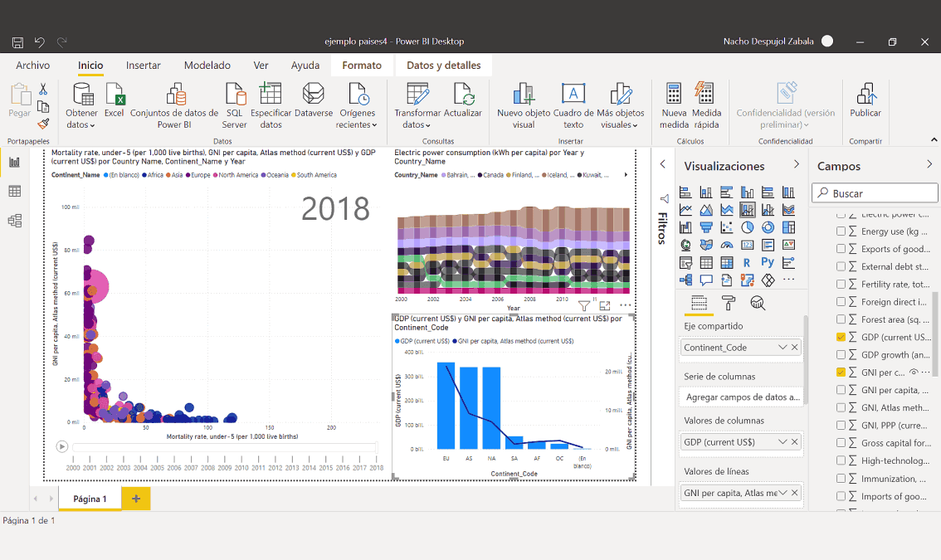Insert a Python script visual

click(768, 261)
